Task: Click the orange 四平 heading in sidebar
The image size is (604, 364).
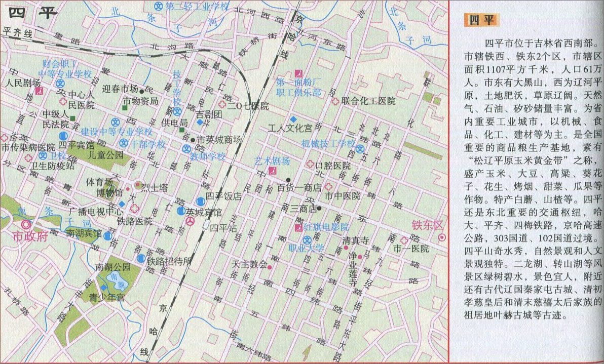Action: pyautogui.click(x=481, y=20)
